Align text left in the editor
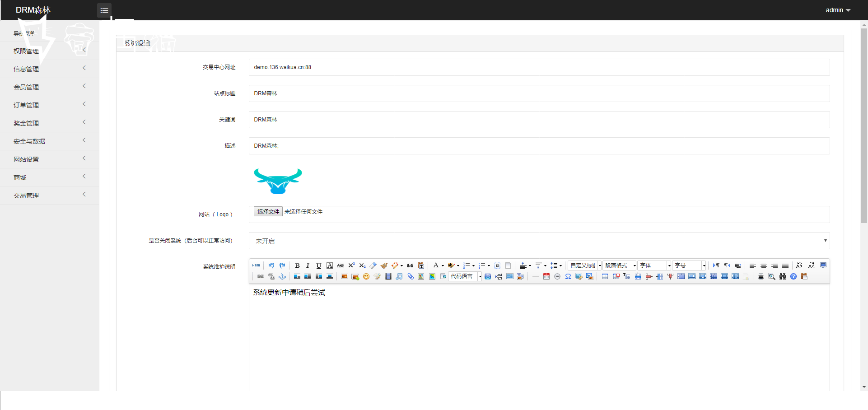The height and width of the screenshot is (410, 868). 752,266
